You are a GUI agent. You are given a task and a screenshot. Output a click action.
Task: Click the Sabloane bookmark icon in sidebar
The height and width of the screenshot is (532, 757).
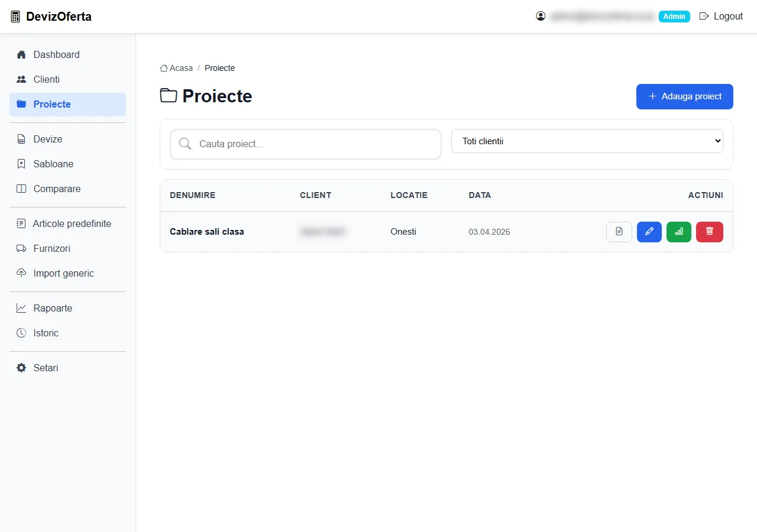21,164
